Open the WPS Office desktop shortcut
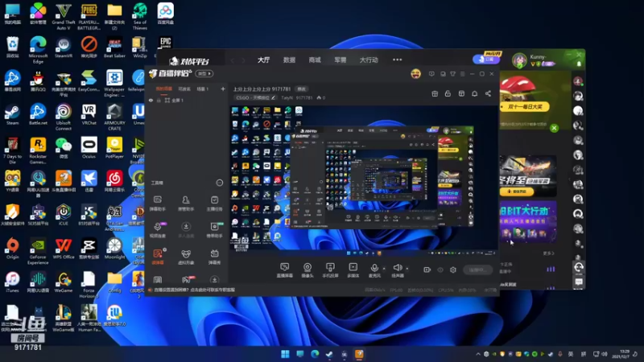 pyautogui.click(x=64, y=249)
